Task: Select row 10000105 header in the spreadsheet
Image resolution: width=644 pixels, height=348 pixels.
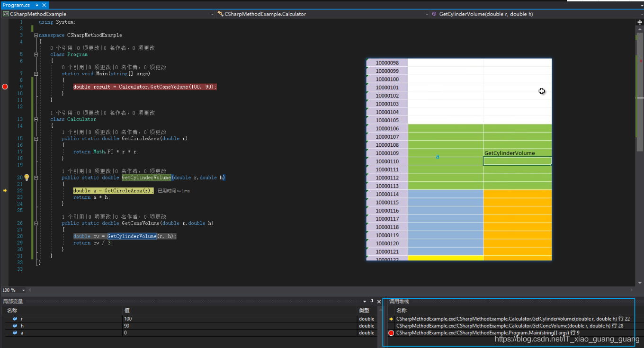Action: (x=387, y=120)
